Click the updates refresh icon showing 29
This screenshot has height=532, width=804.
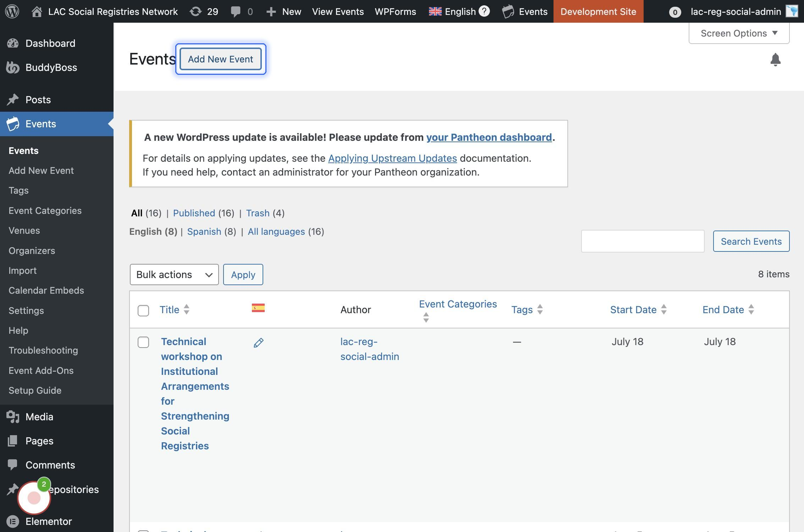coord(196,11)
